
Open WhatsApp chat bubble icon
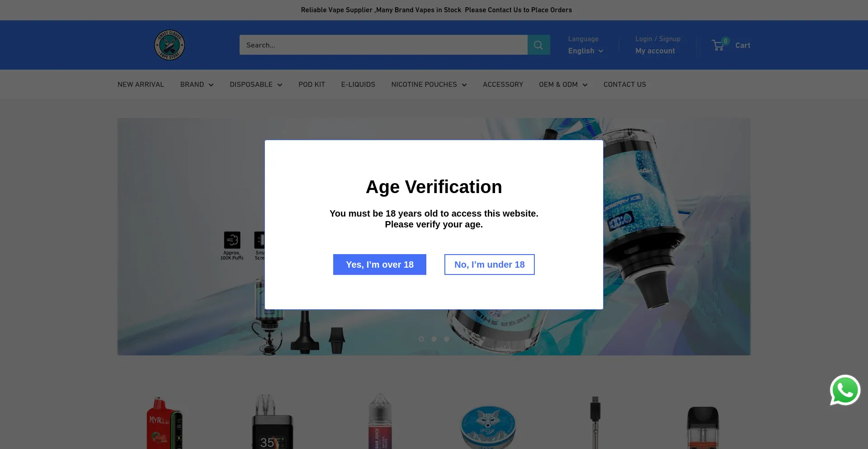(844, 390)
